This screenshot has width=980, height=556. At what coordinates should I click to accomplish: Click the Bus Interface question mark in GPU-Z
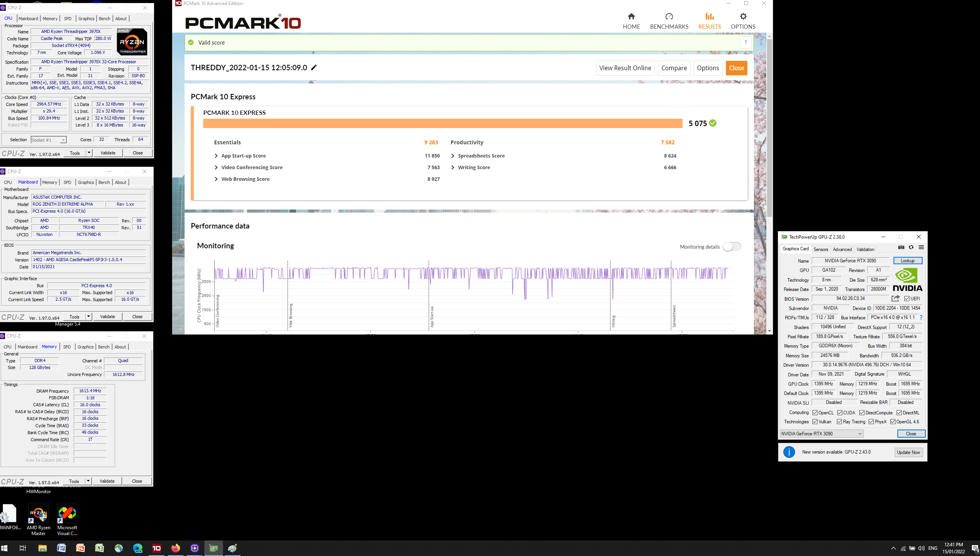[x=921, y=317]
